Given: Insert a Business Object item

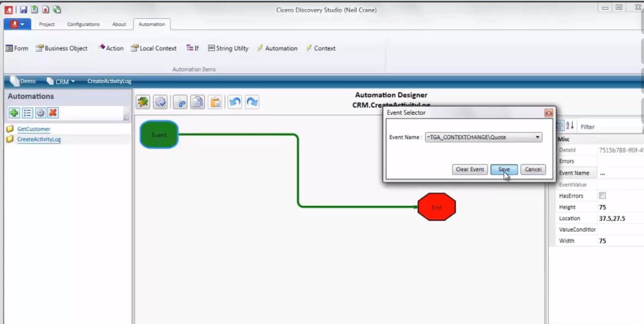Looking at the screenshot, I should [x=62, y=48].
